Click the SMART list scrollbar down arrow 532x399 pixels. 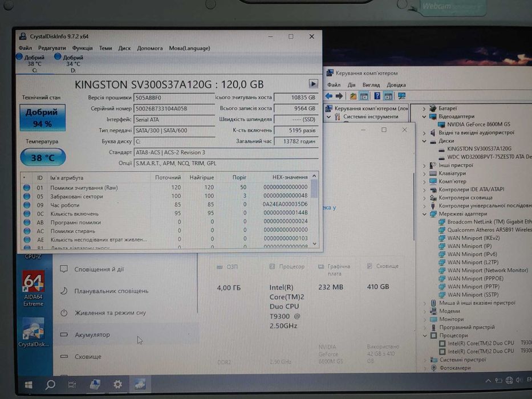coord(314,244)
